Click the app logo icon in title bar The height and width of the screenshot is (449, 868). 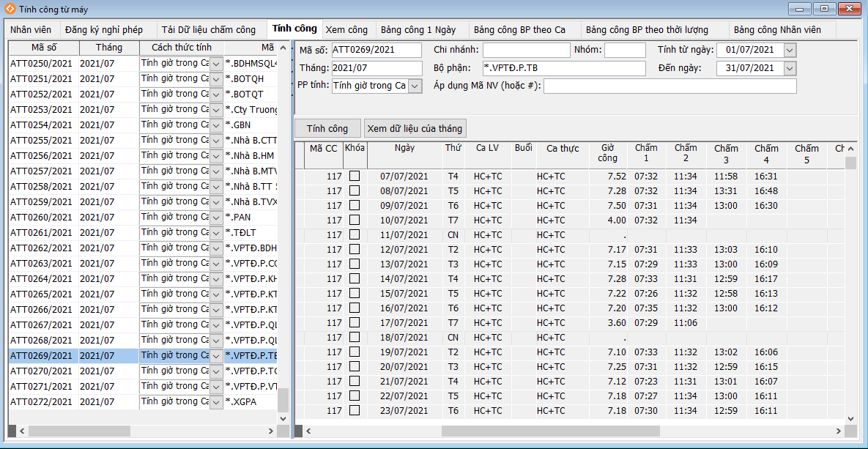tap(10, 9)
